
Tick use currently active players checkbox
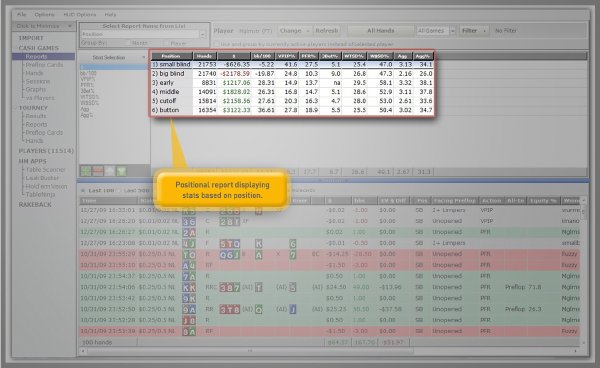[x=216, y=44]
